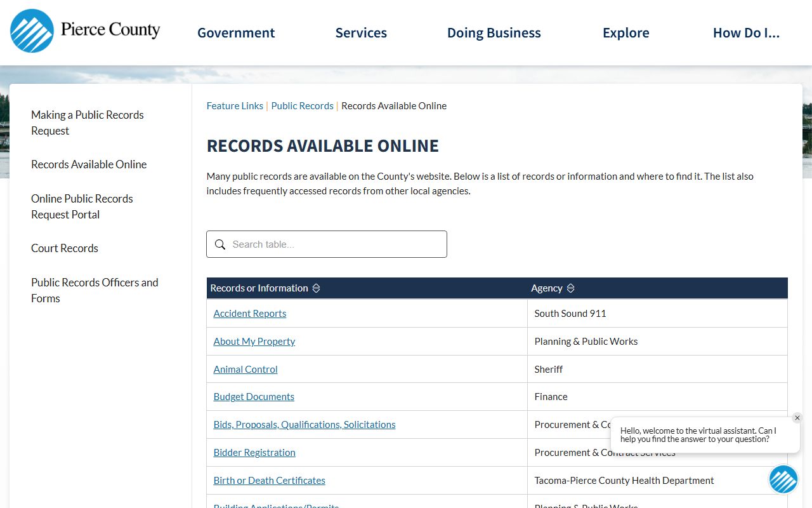This screenshot has width=812, height=508.
Task: Open the About My Property link
Action: pyautogui.click(x=254, y=342)
